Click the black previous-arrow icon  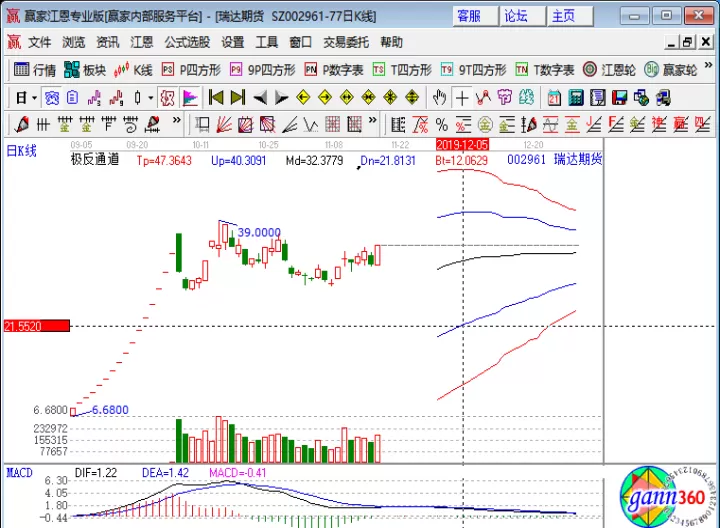pos(259,97)
